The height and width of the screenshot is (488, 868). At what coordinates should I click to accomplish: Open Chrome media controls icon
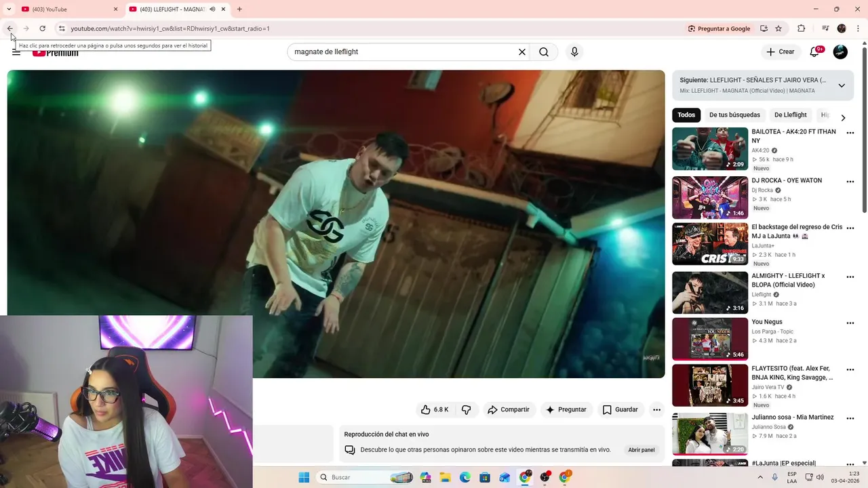coord(825,28)
